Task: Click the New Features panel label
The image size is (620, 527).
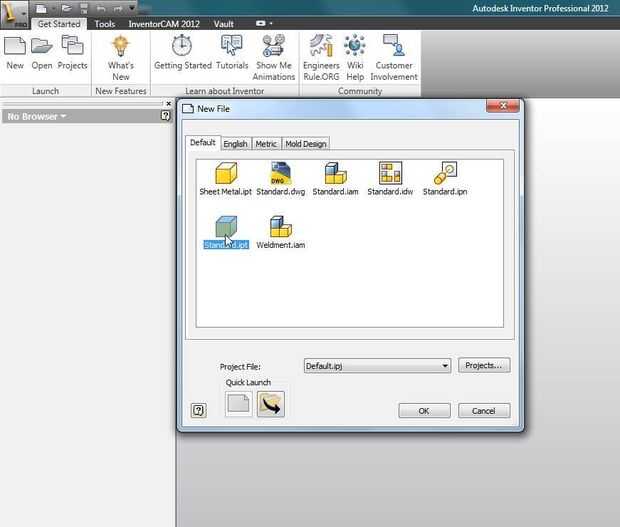Action: click(x=121, y=91)
